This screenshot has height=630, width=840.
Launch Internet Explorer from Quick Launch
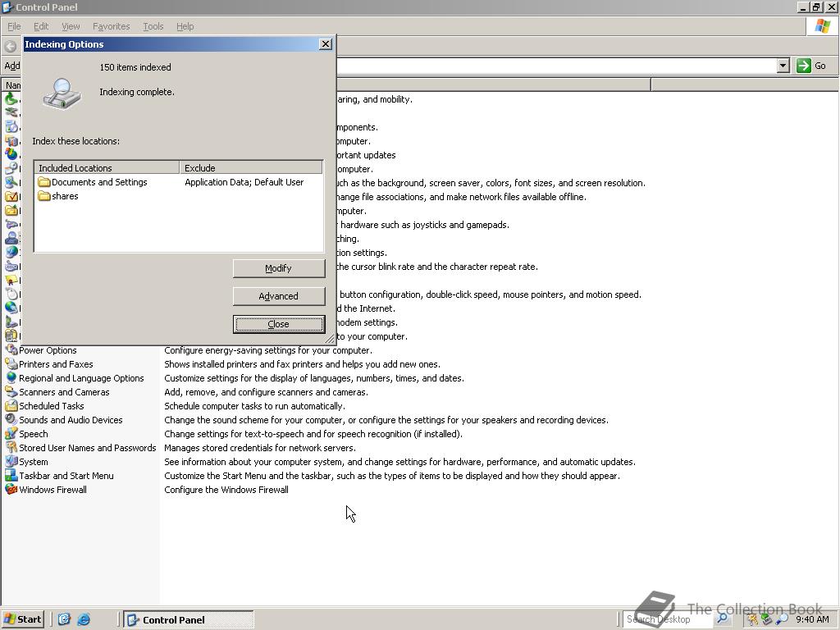(x=84, y=619)
